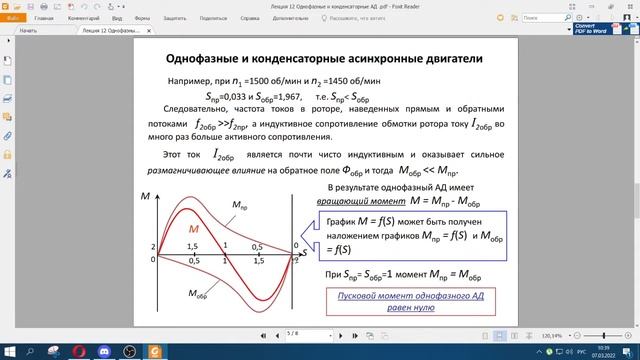Go to the previous page
Viewport: 640px width, 360px height.
(x=277, y=336)
